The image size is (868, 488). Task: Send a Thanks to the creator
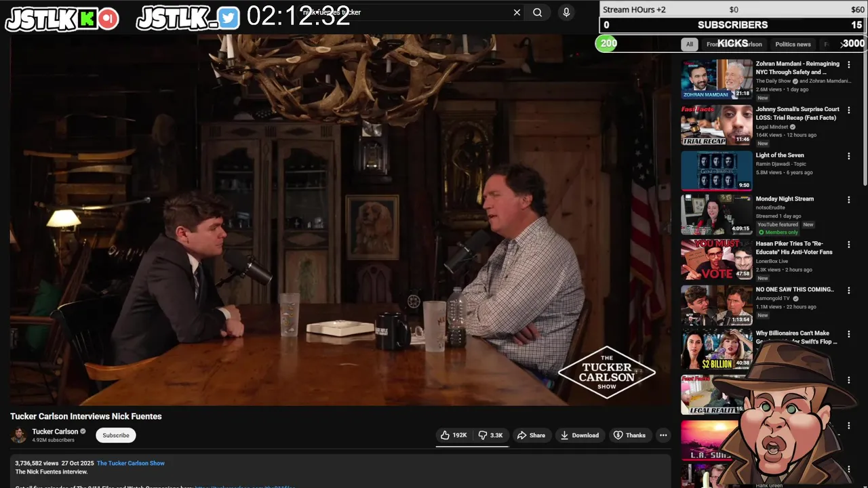629,435
